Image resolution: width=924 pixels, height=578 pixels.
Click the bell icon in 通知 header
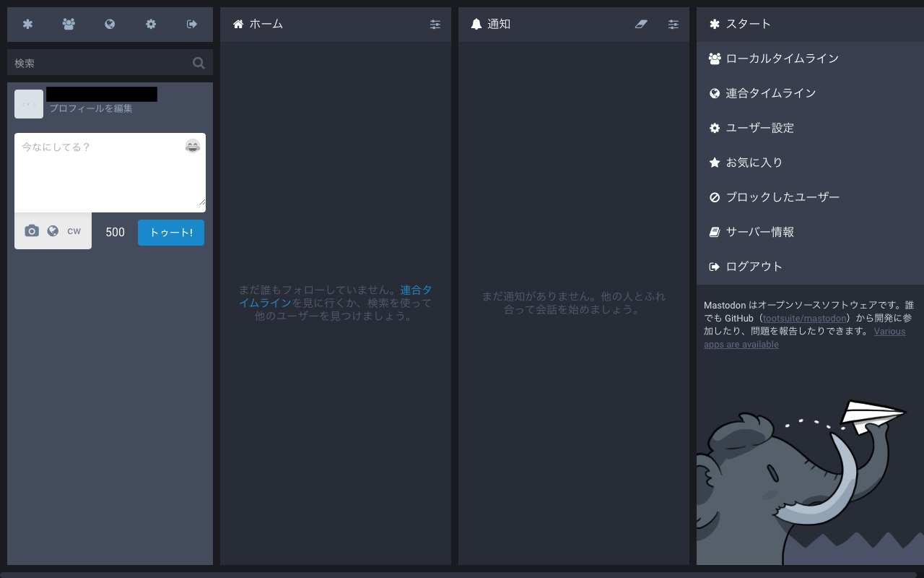click(476, 24)
